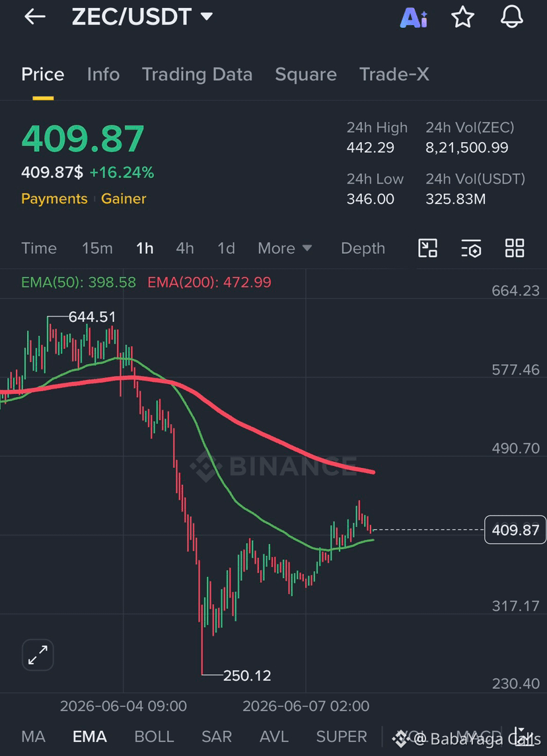
Task: Select the 1h interval
Action: pyautogui.click(x=145, y=248)
